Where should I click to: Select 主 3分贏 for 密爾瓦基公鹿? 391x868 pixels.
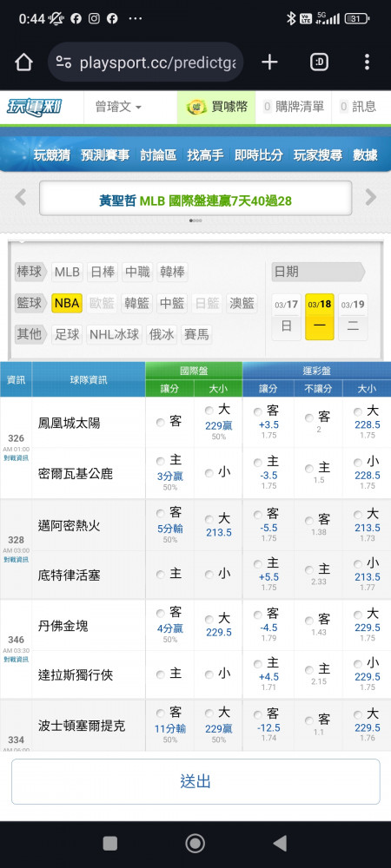160,461
